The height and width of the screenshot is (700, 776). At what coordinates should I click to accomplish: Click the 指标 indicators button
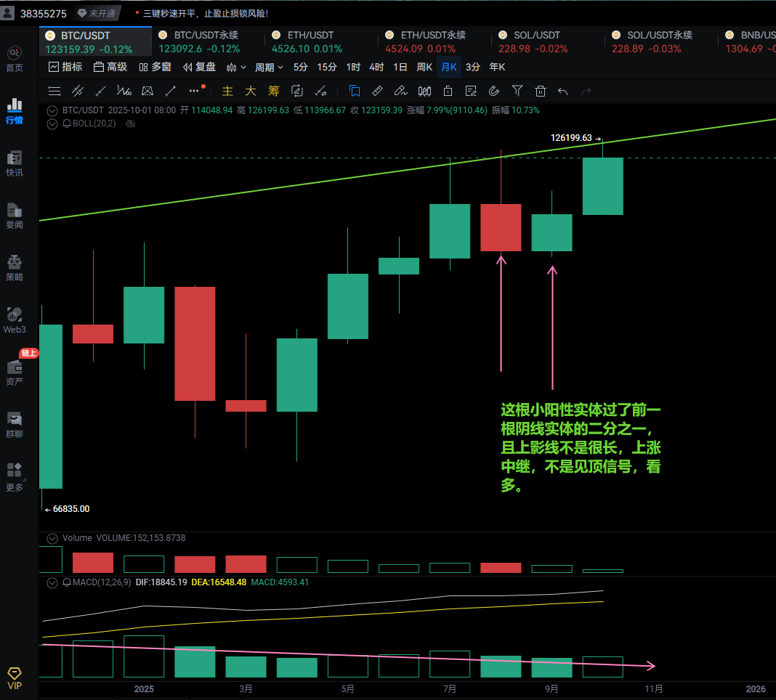click(x=65, y=68)
